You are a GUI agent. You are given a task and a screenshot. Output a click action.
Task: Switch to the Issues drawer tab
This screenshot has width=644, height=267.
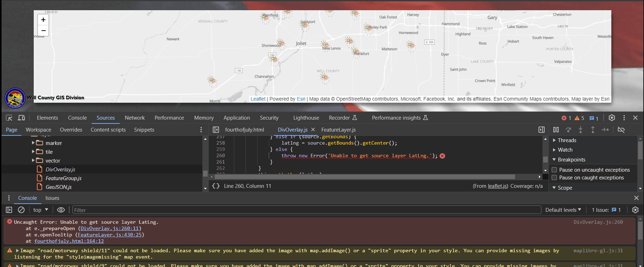pyautogui.click(x=52, y=198)
